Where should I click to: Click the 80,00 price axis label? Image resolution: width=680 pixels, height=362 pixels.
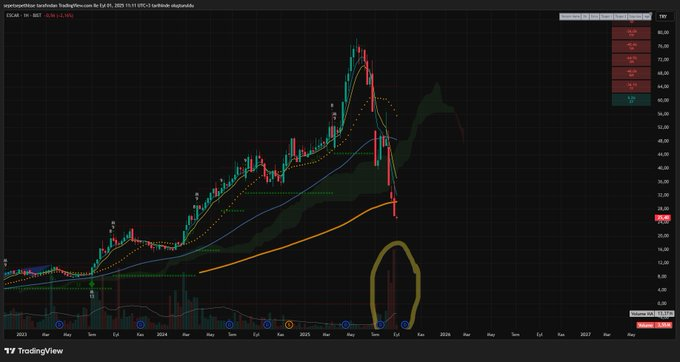click(x=663, y=33)
